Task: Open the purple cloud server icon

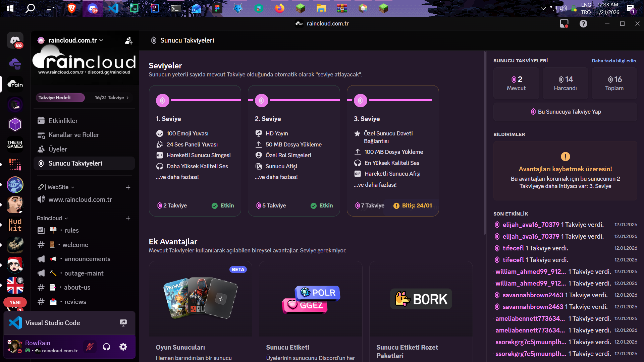Action: pos(15,64)
